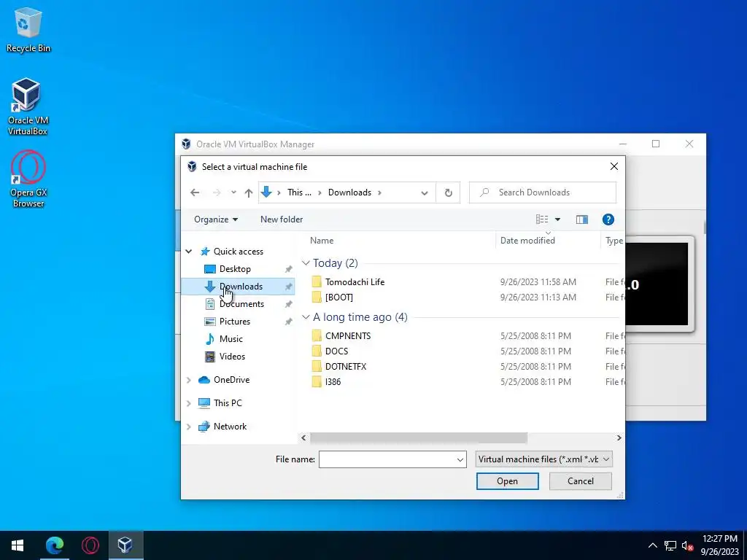Go up one folder level with Up arrow
747x560 pixels.
click(x=248, y=192)
